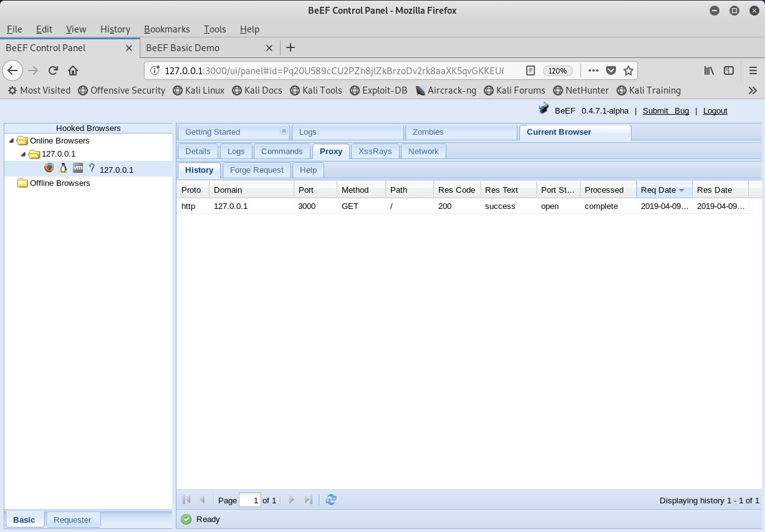Open the Offensive Security bookmark

(x=122, y=90)
